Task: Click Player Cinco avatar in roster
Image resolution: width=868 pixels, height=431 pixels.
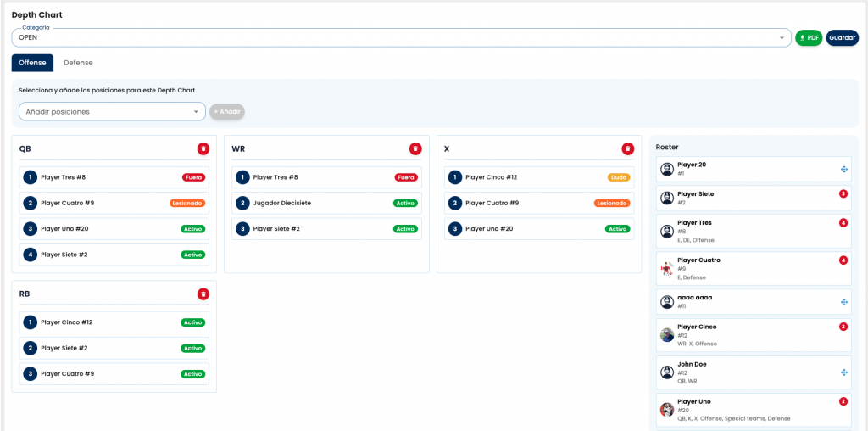Action: tap(667, 335)
